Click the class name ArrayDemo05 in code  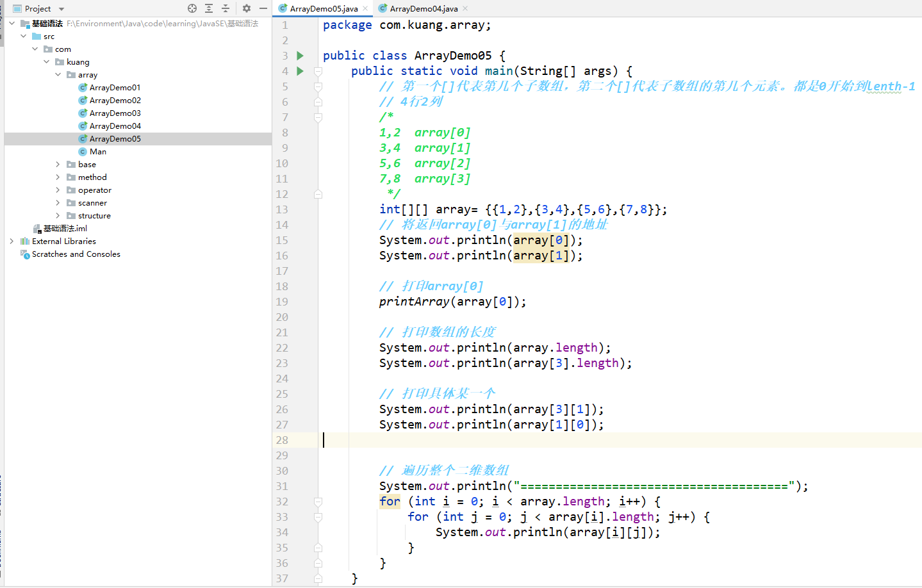click(x=453, y=56)
